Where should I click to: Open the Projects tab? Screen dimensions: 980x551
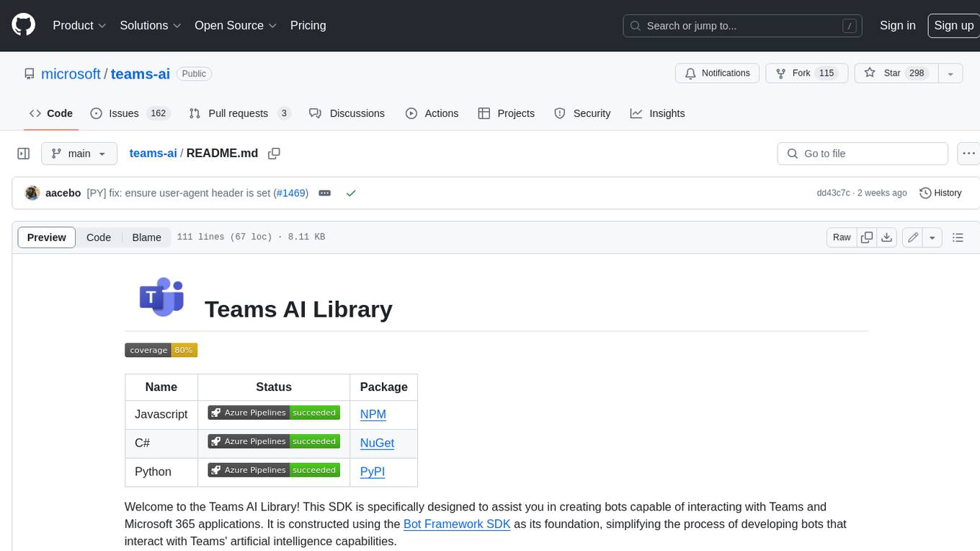point(507,113)
